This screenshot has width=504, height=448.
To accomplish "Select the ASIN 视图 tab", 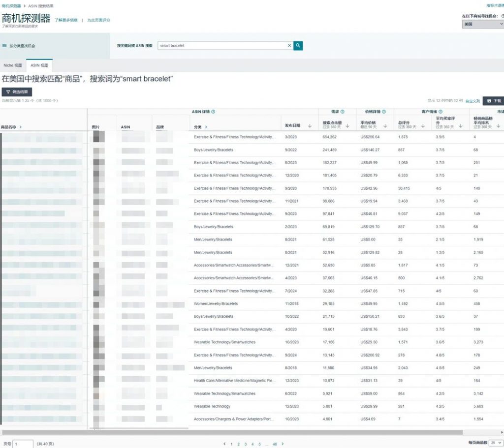I will point(39,65).
